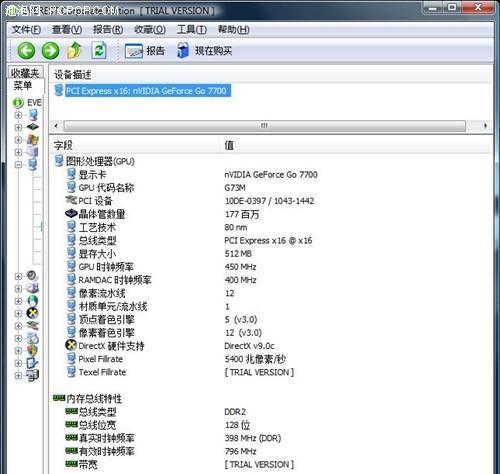The height and width of the screenshot is (474, 500).
Task: Click the green Back arrow toolbar icon
Action: tap(26, 51)
